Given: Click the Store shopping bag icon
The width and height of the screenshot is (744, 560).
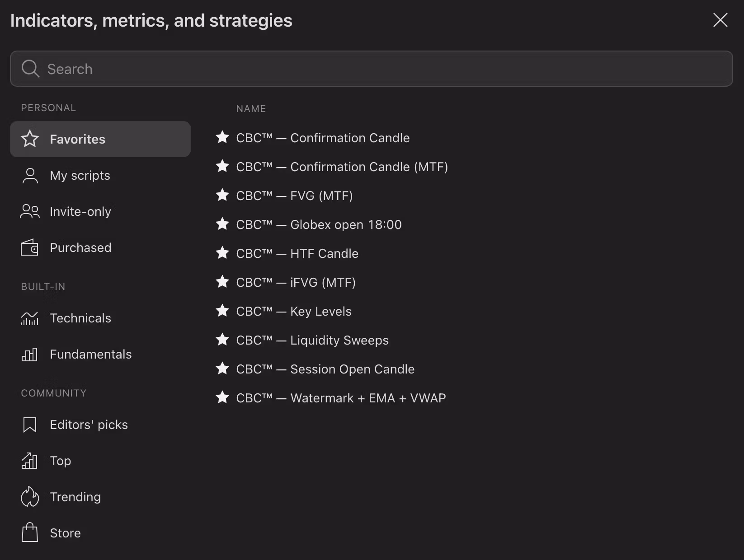Looking at the screenshot, I should coord(29,532).
